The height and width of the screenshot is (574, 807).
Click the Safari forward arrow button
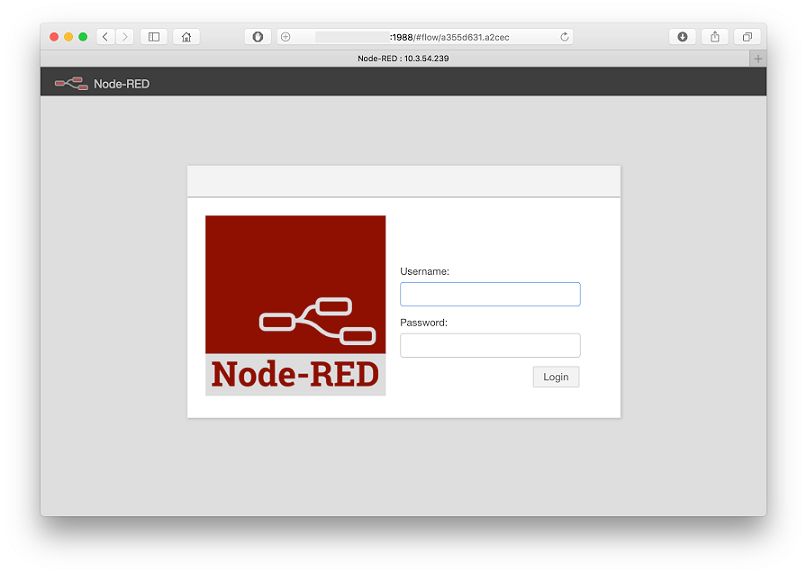pyautogui.click(x=124, y=37)
